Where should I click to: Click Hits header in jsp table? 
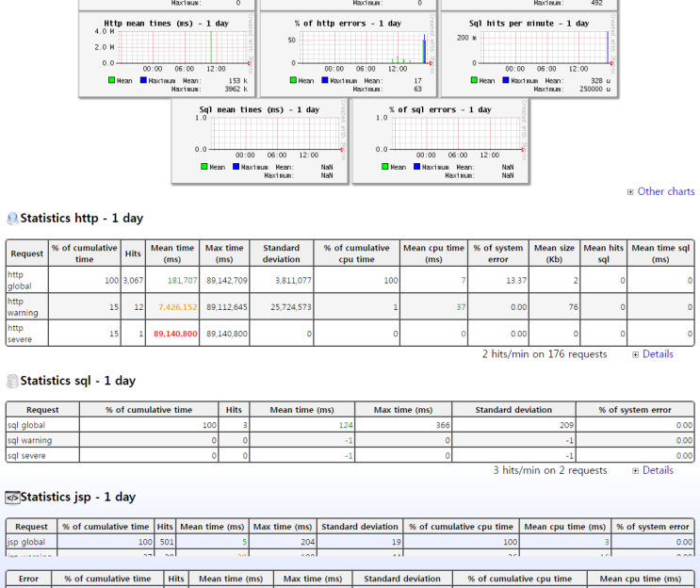(165, 527)
